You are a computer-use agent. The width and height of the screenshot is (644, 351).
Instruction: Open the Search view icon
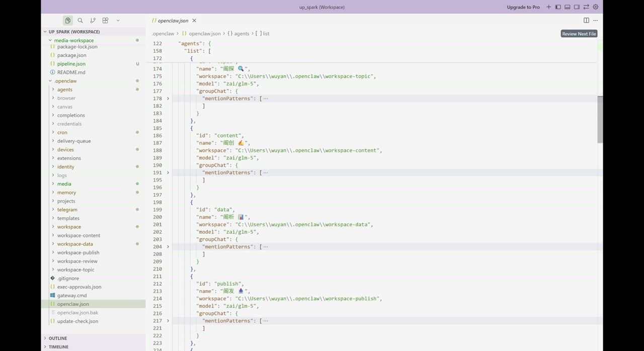[x=80, y=21]
